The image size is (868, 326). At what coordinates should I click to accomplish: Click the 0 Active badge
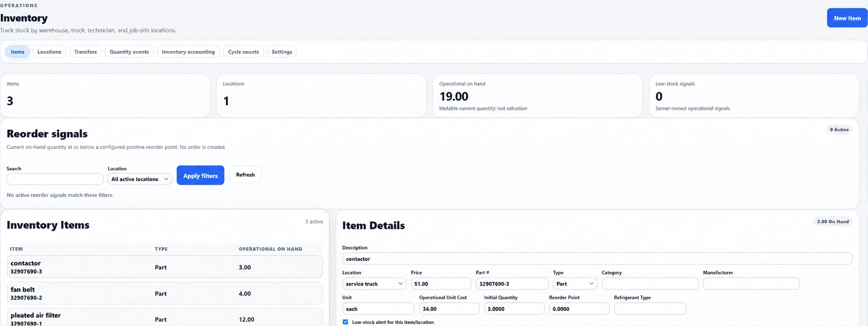click(x=839, y=129)
